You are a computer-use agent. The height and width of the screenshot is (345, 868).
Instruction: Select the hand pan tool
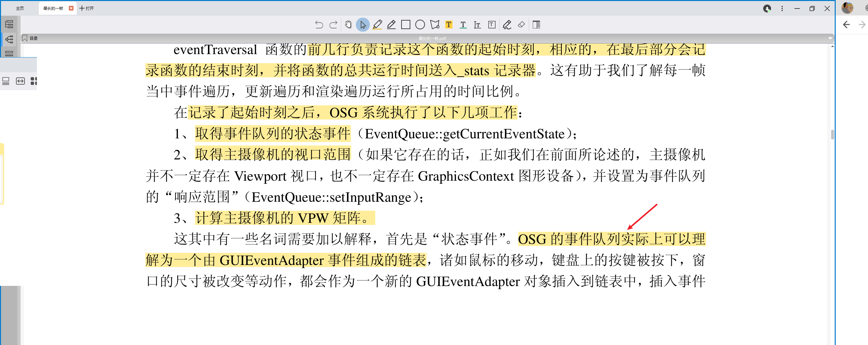348,24
